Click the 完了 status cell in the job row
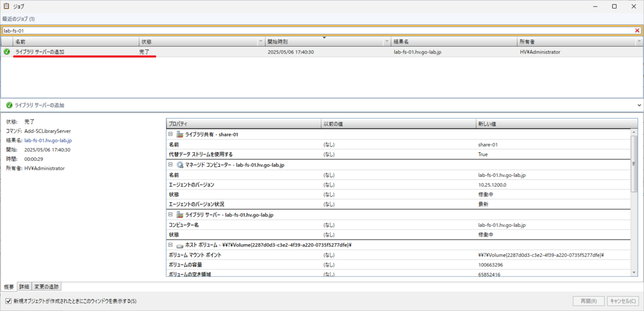The width and height of the screenshot is (644, 311). 144,52
